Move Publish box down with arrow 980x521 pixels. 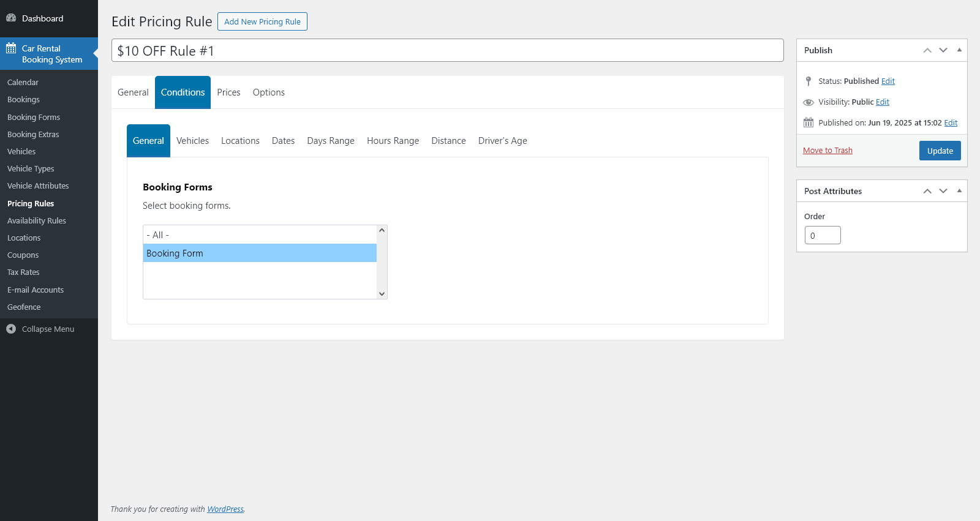click(943, 50)
